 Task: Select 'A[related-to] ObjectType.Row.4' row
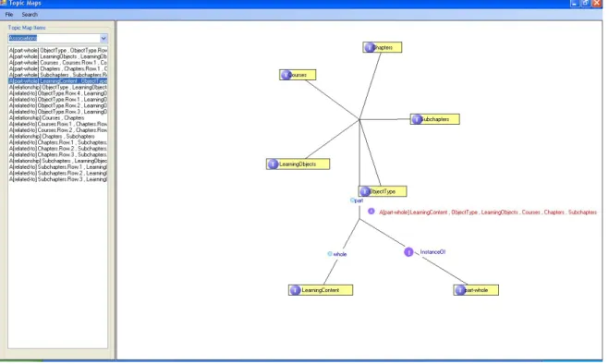(x=58, y=93)
